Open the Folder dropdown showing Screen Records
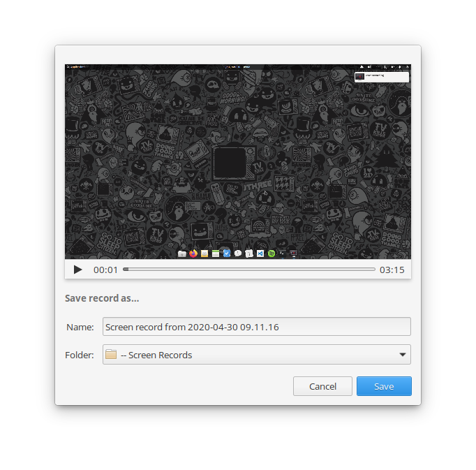This screenshot has width=476, height=470. [257, 355]
